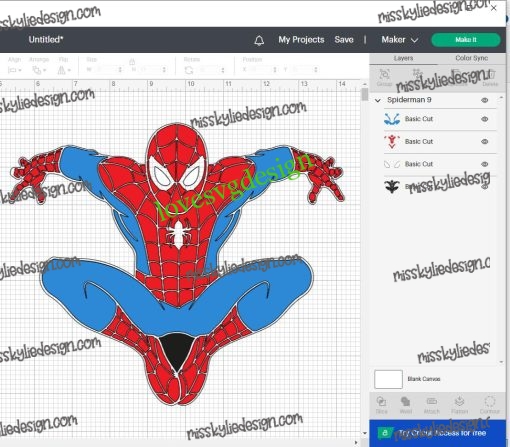The image size is (510, 447).
Task: Click the canvas vertical scrollbar
Action: [x=365, y=94]
